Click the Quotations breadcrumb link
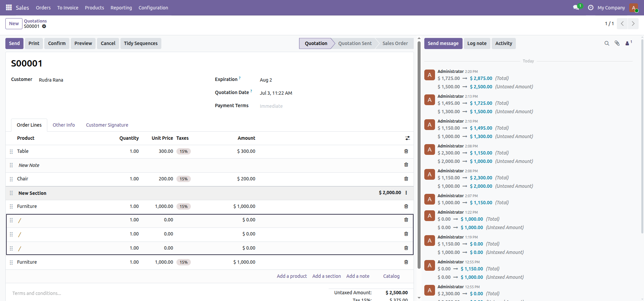This screenshot has width=644, height=301. (35, 21)
